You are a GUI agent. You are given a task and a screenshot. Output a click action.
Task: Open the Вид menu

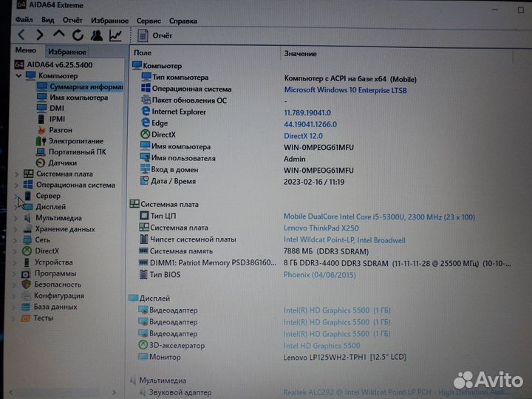point(47,20)
